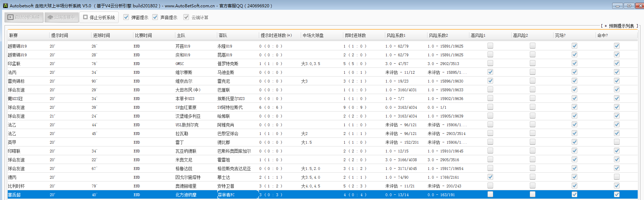Toggle the 弹窗提示 popup alert checkbox
Screen dimensions: 644x200
[x=126, y=17]
